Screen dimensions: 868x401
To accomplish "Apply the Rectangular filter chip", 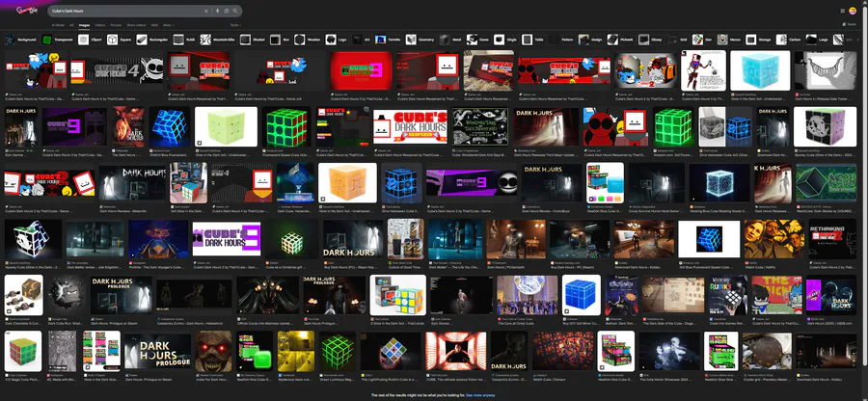I will click(152, 40).
